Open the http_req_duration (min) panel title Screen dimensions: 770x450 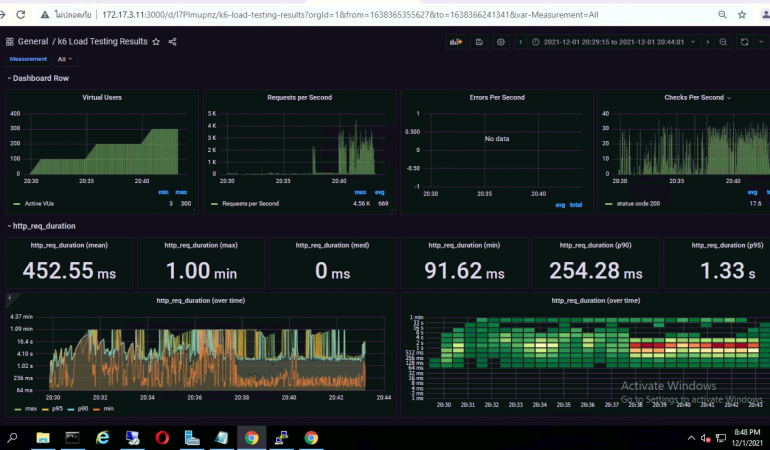(x=464, y=245)
